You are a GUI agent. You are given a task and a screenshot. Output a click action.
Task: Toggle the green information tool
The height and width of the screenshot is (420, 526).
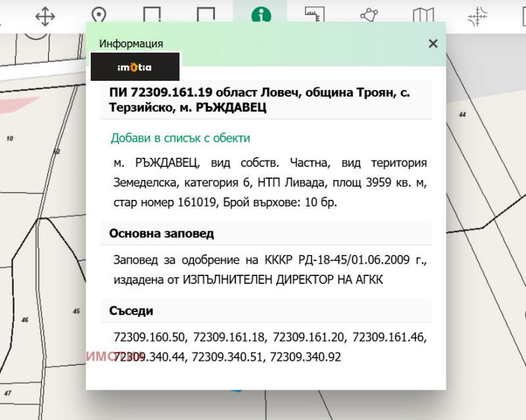[260, 16]
